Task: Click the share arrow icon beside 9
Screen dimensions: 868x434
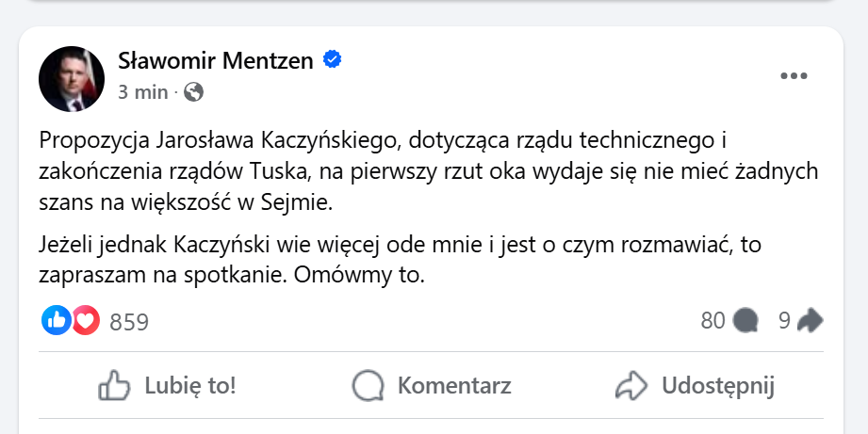Action: [x=810, y=321]
